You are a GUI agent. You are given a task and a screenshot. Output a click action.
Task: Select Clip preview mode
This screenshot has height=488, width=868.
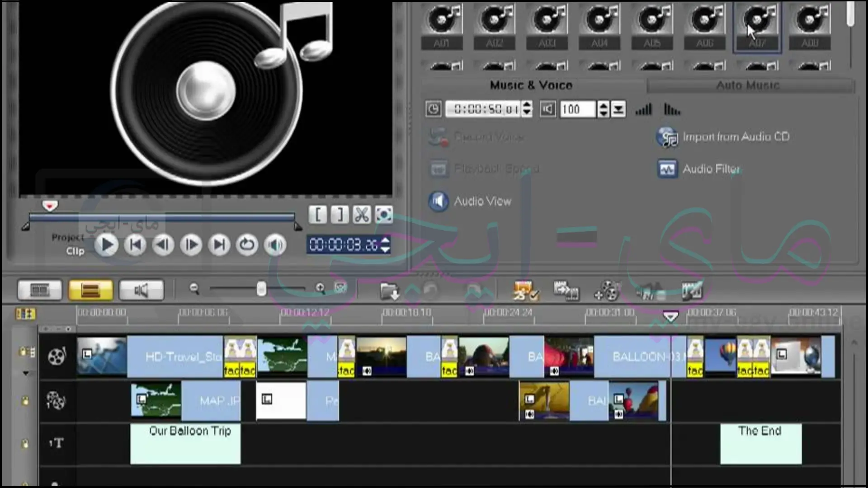75,251
